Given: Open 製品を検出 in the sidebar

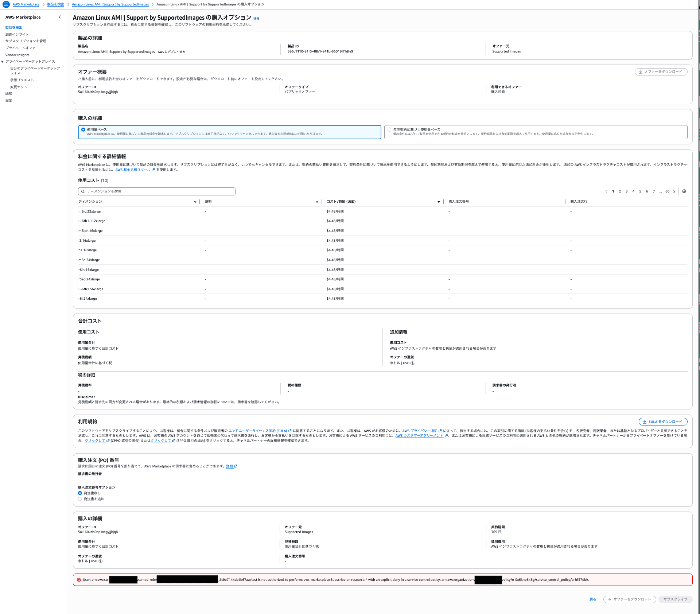Looking at the screenshot, I should click(x=14, y=28).
